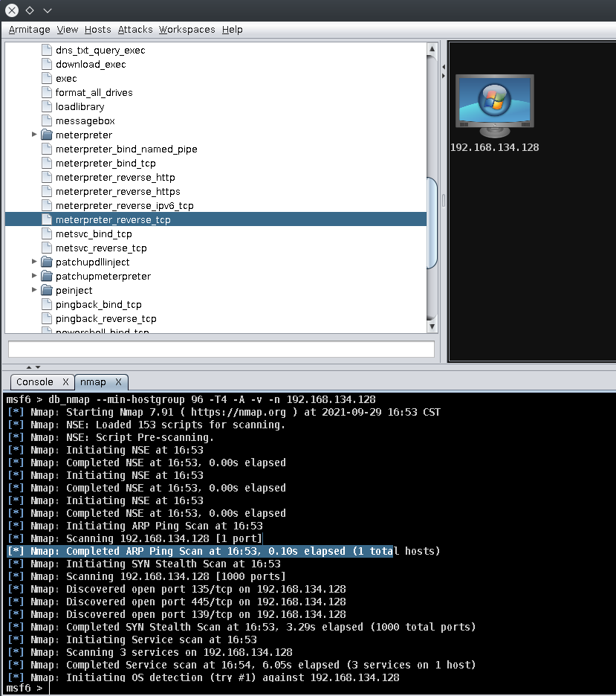Click the module tree scrollbar thumb
The image size is (616, 696).
432,223
